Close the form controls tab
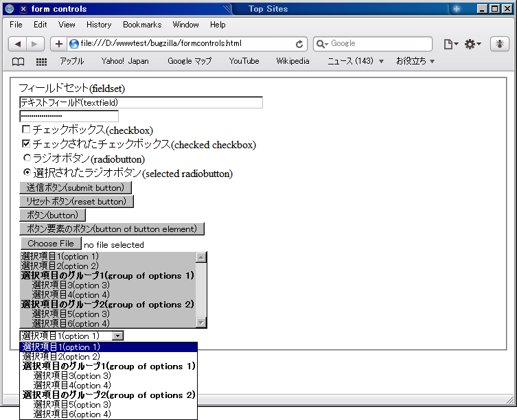This screenshot has height=420, width=517. [23, 9]
